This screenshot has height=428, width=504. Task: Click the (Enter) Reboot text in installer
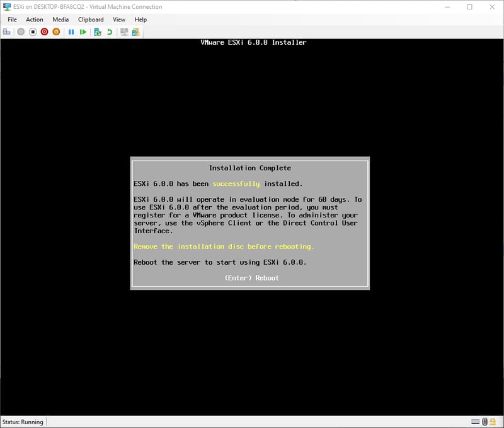[x=251, y=278]
